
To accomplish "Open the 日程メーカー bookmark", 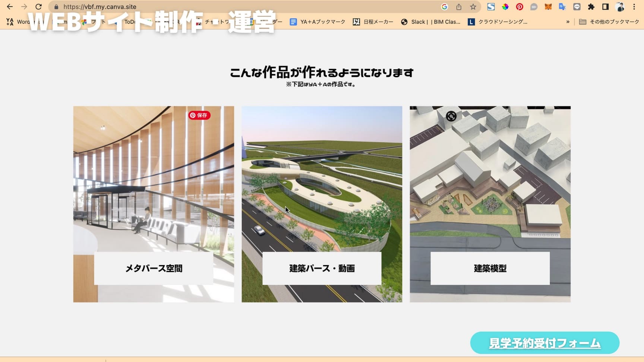I will 373,22.
